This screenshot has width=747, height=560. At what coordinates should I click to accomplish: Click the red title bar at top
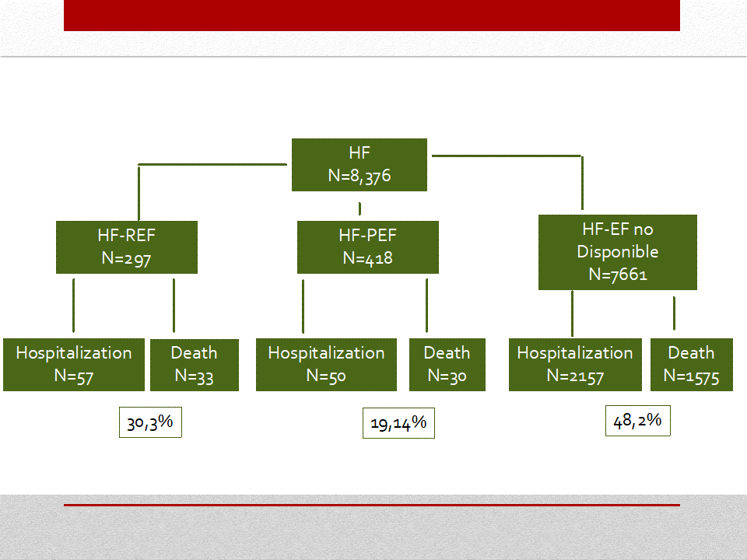372,16
